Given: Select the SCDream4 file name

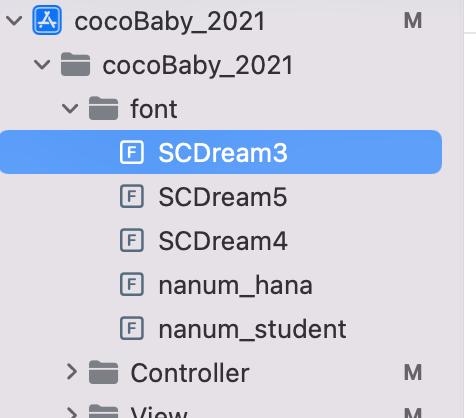Looking at the screenshot, I should (223, 241).
